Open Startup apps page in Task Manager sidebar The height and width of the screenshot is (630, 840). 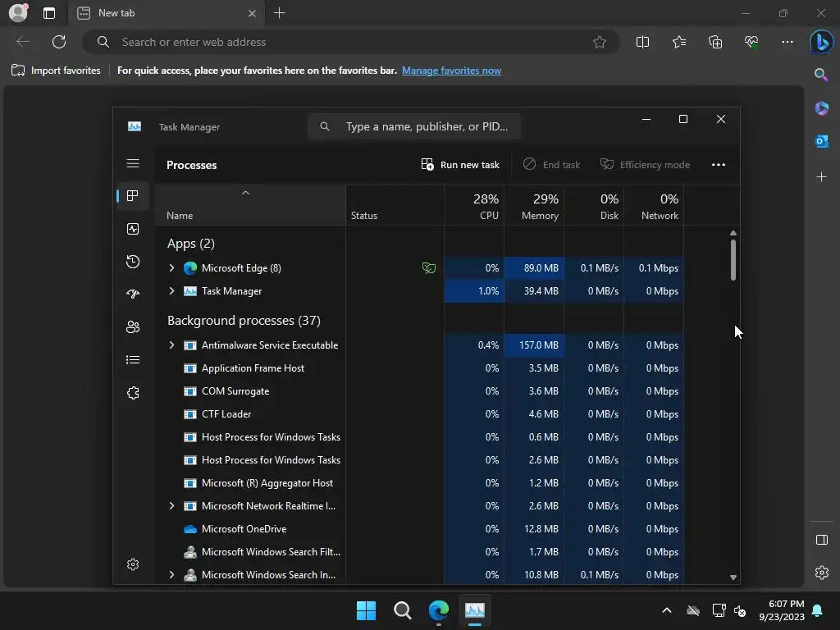(x=133, y=294)
